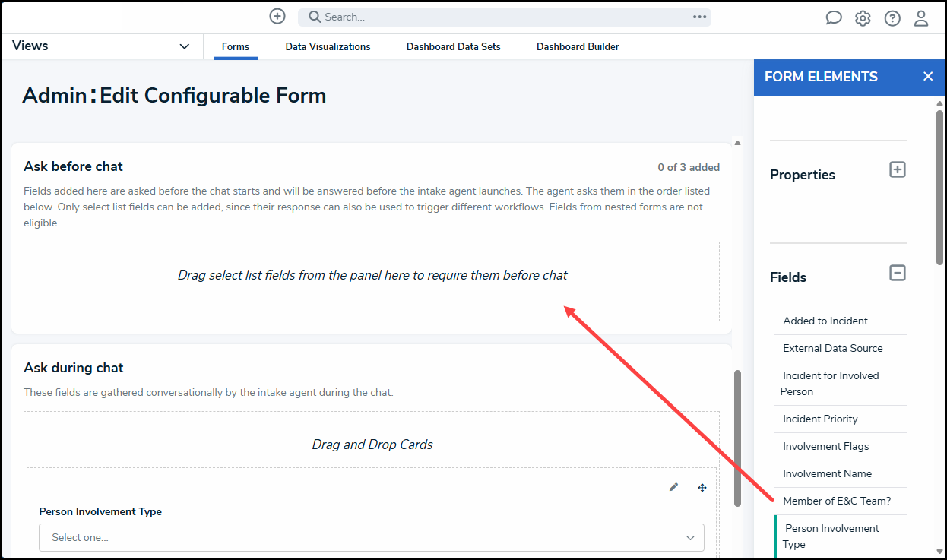
Task: Collapse the Fields section
Action: pos(898,272)
